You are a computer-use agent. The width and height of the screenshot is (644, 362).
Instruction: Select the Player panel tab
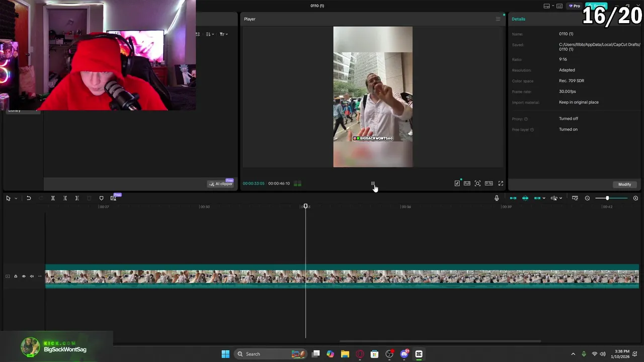(x=250, y=19)
